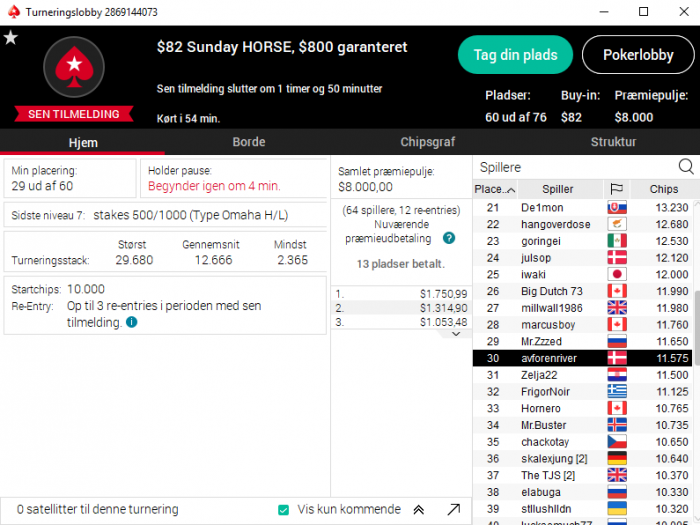This screenshot has height=525, width=700.
Task: Click average stack value 12.666
Action: coord(213,260)
